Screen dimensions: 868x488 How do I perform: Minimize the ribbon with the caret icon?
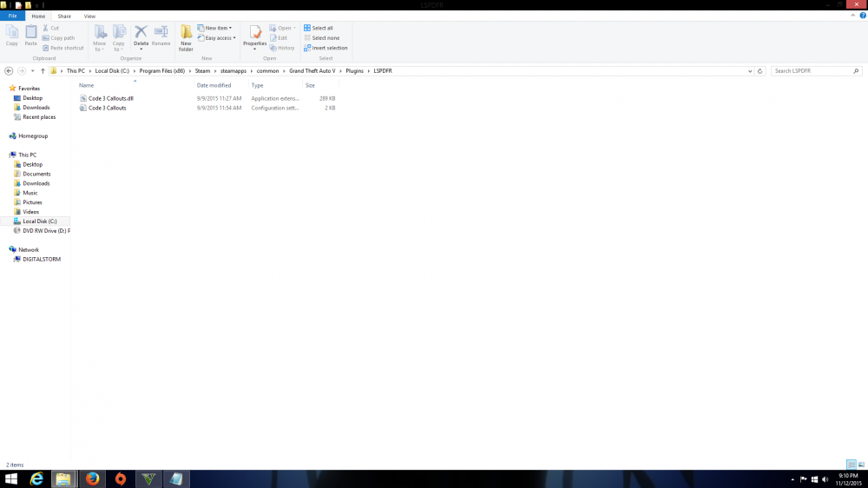853,16
